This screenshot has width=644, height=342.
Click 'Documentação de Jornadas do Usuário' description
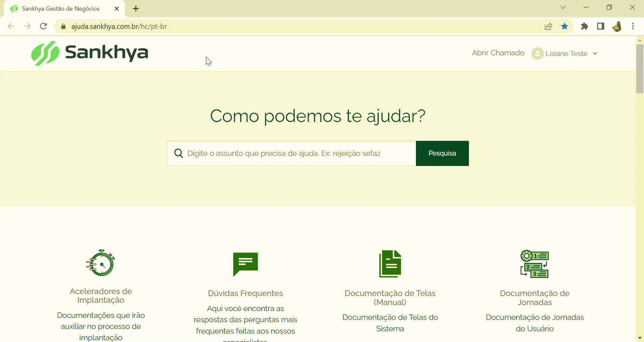coord(535,323)
